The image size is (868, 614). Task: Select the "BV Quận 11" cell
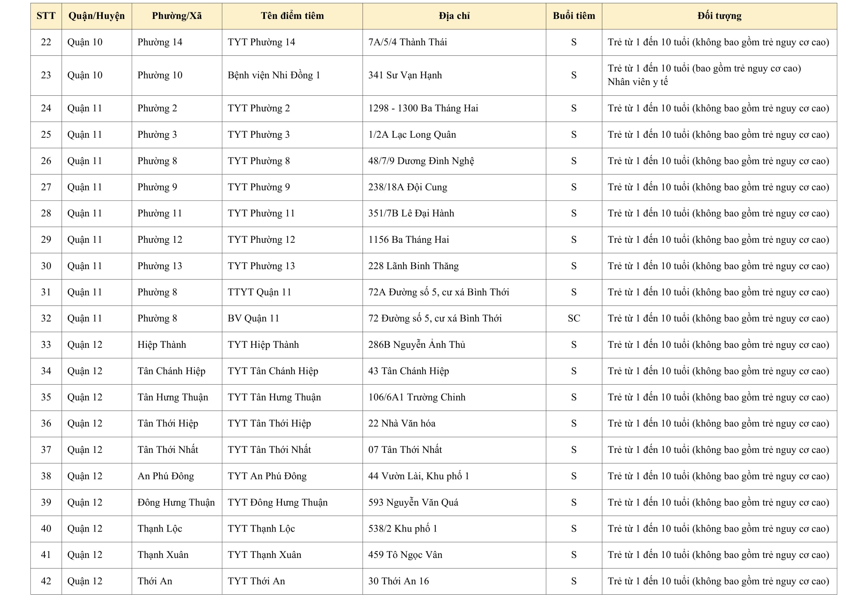point(253,319)
